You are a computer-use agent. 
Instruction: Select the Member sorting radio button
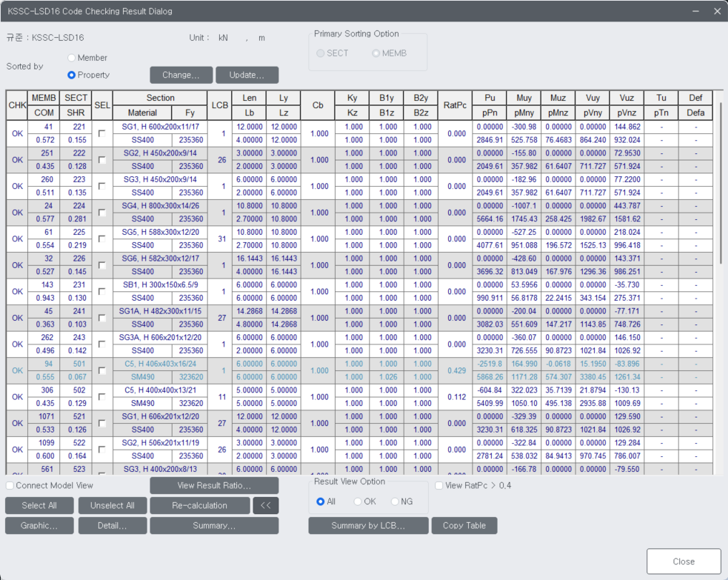point(71,58)
